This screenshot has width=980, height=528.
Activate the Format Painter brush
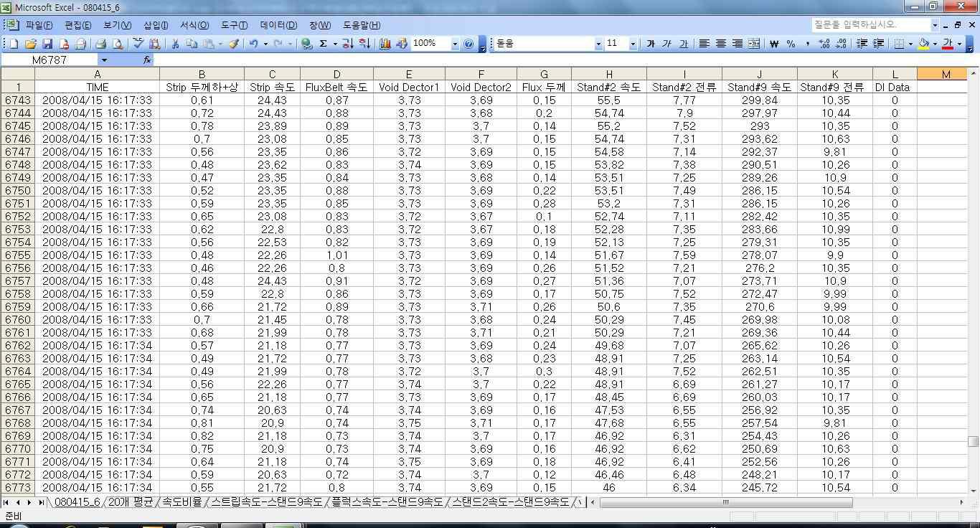[234, 44]
